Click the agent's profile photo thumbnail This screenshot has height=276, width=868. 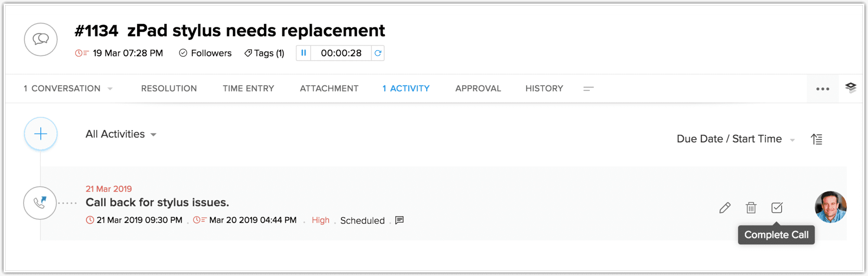831,207
